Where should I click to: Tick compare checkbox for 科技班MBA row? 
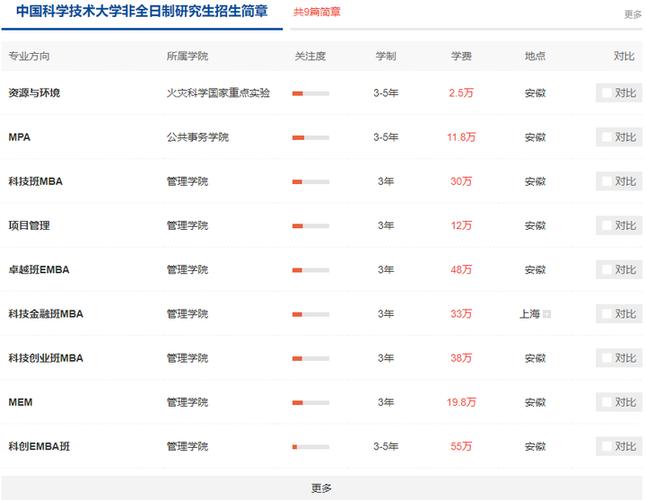[606, 181]
